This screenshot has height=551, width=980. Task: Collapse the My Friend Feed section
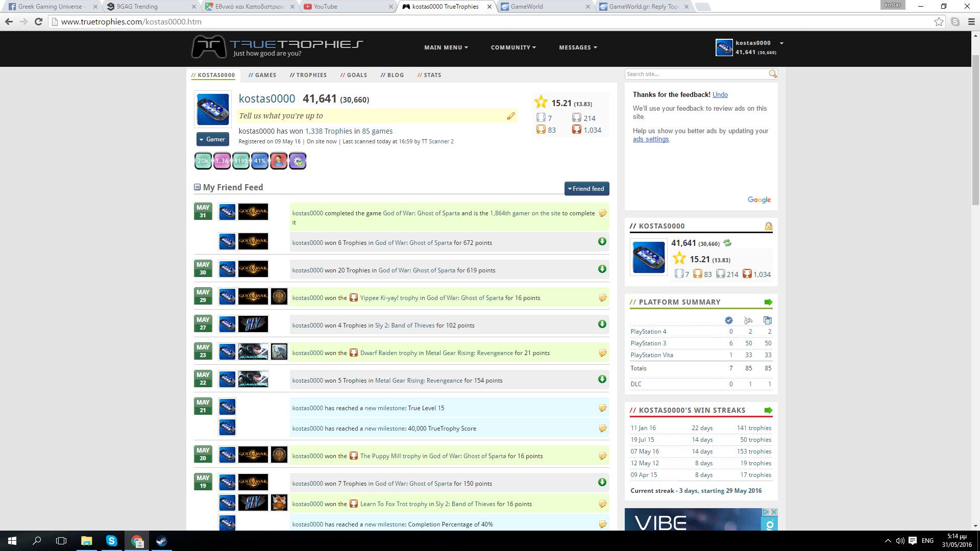[x=197, y=187]
